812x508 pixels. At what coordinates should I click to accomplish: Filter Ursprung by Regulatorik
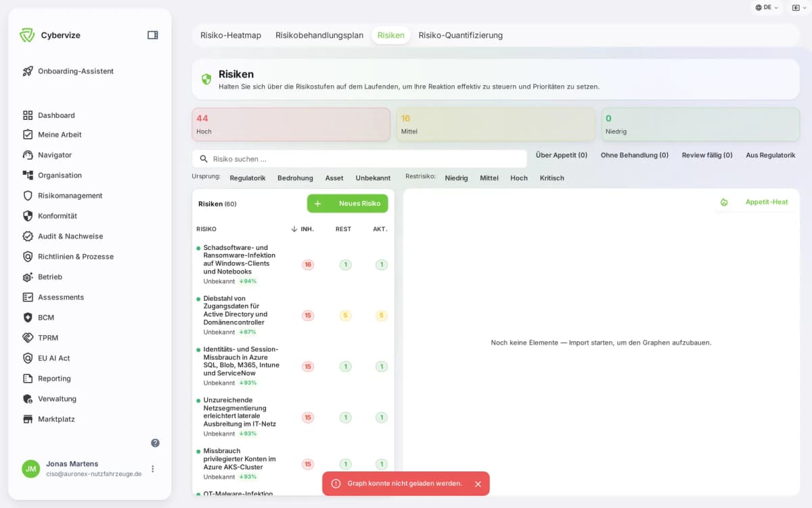click(x=248, y=178)
